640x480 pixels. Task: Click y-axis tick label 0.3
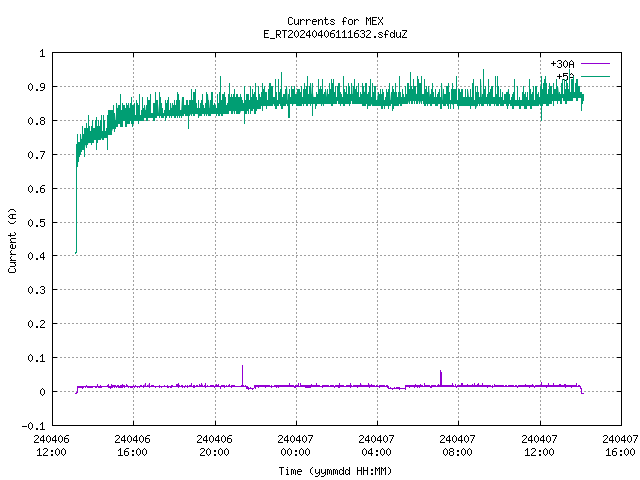(x=36, y=290)
